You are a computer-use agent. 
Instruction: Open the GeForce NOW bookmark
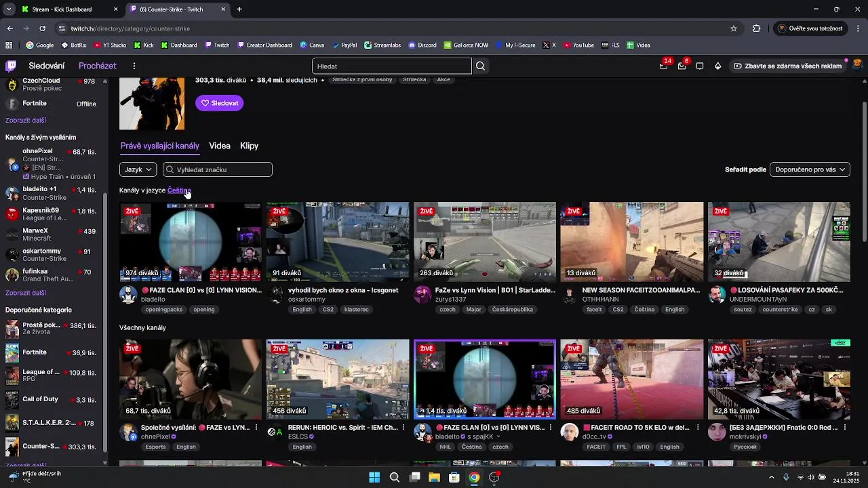point(466,45)
